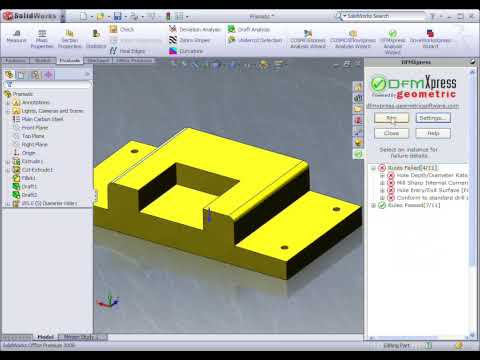
Task: Select the ConfigurationManager tab icon
Action: click(35, 75)
